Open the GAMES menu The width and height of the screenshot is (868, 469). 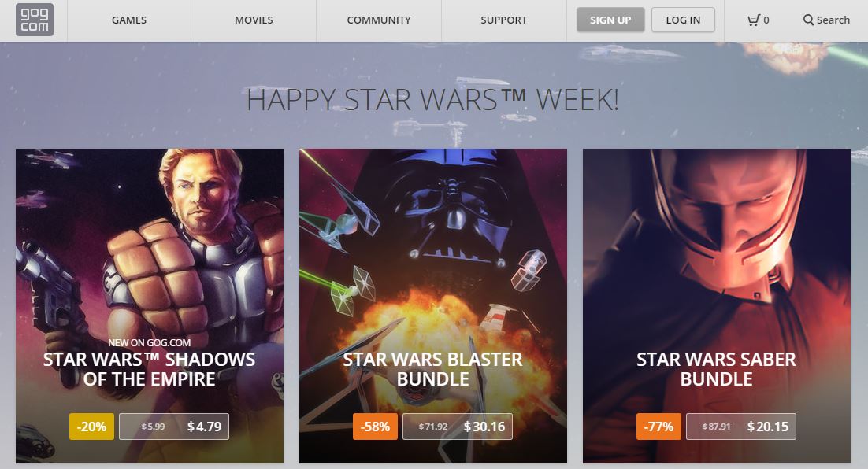point(129,20)
